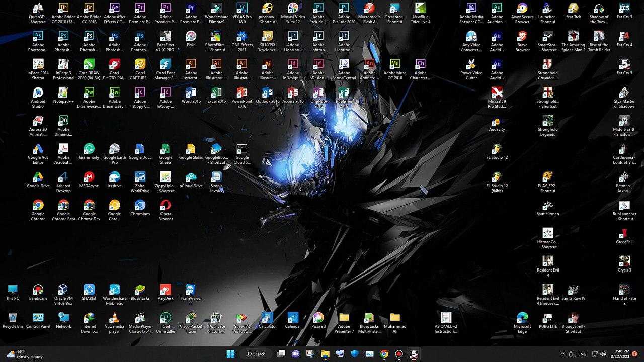Select the Star Trek desktop icon
Image resolution: width=644 pixels, height=362 pixels.
[x=574, y=11]
